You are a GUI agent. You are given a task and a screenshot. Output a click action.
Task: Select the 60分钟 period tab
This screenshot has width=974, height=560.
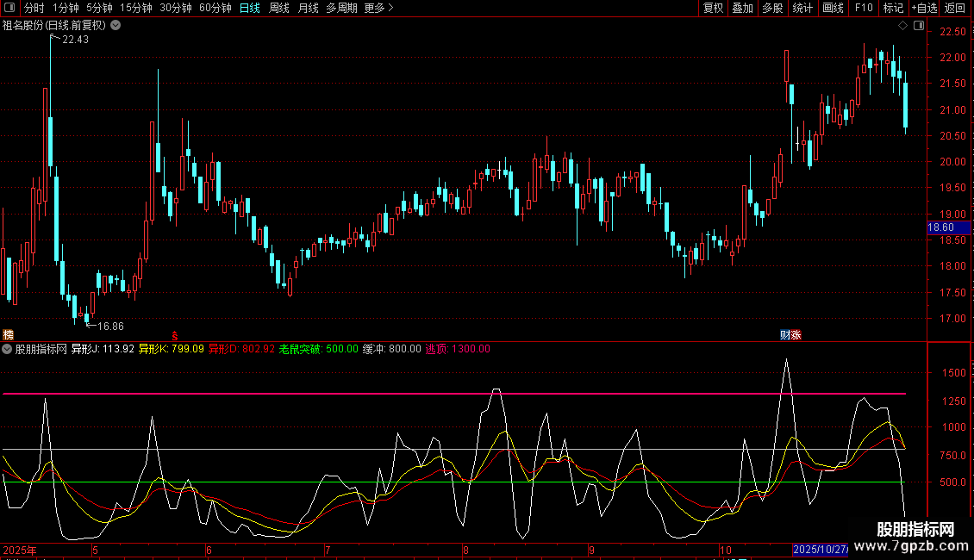pos(215,9)
